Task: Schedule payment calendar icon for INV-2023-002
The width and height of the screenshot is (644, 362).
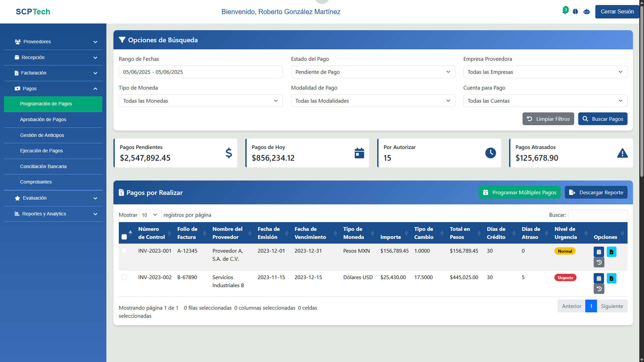Action: point(599,278)
